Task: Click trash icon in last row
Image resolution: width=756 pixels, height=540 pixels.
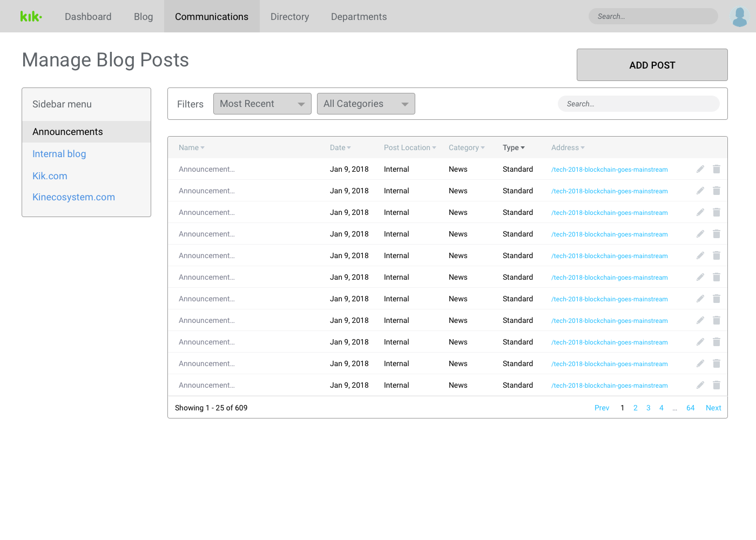Action: pyautogui.click(x=717, y=385)
